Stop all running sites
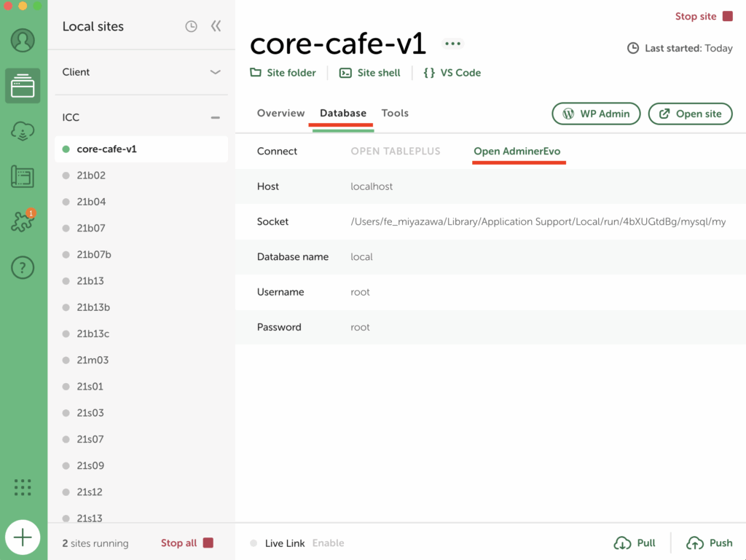The height and width of the screenshot is (560, 746). [187, 543]
